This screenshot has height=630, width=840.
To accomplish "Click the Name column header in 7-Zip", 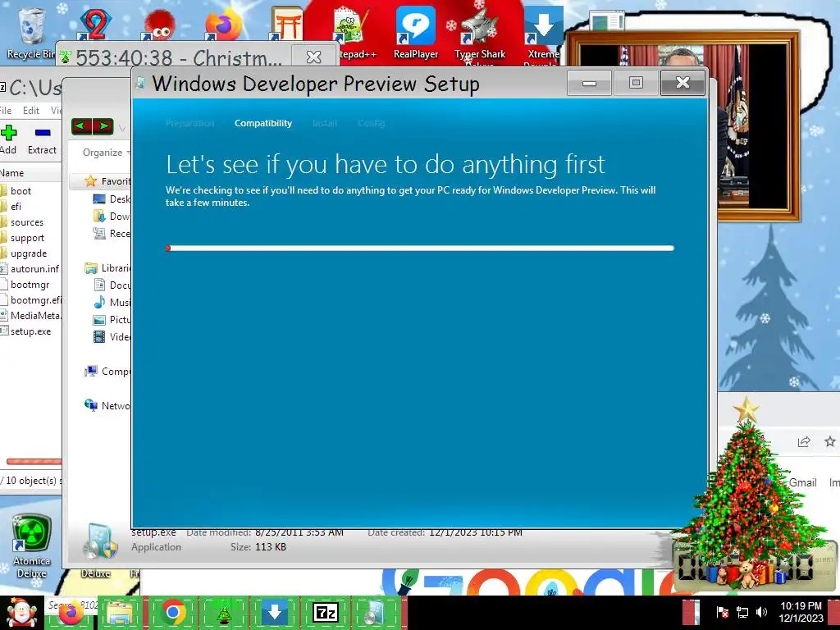I will 30,172.
